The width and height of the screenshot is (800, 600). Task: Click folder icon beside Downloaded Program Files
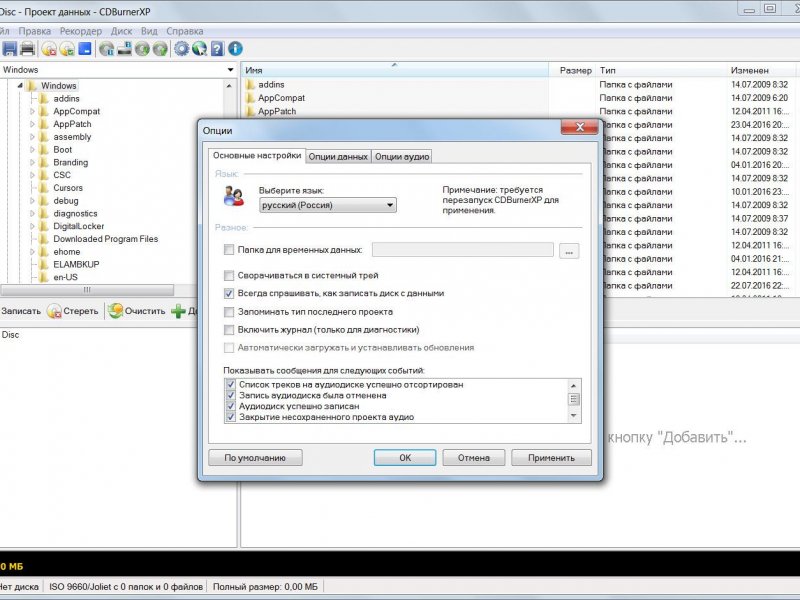point(44,239)
